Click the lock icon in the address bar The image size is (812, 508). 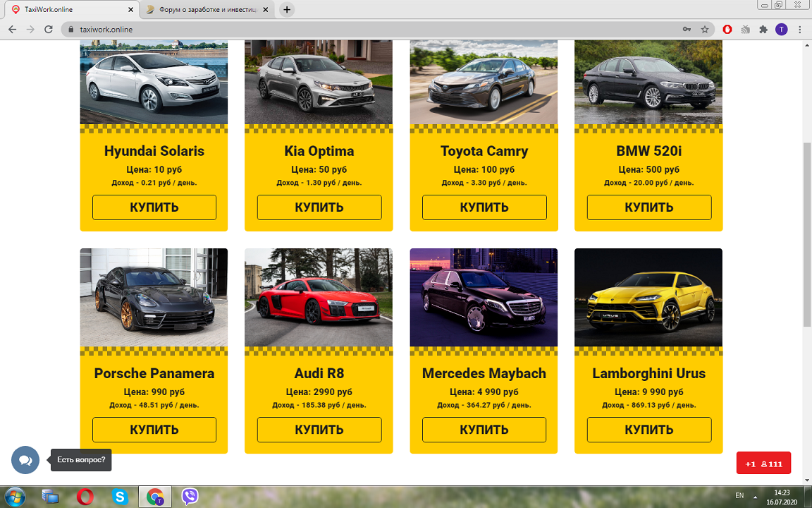click(71, 30)
